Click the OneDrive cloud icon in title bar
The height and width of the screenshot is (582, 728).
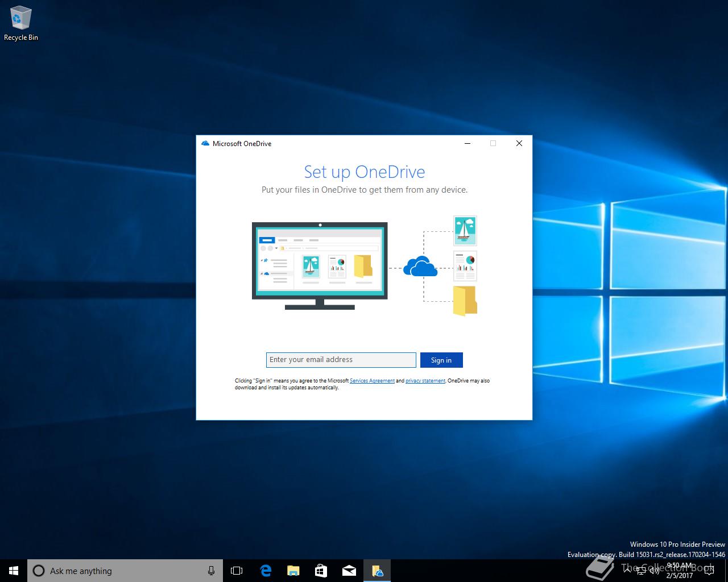pos(205,143)
